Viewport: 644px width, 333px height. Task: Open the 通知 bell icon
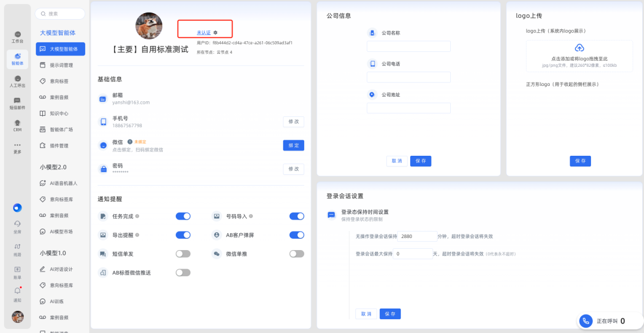17,292
